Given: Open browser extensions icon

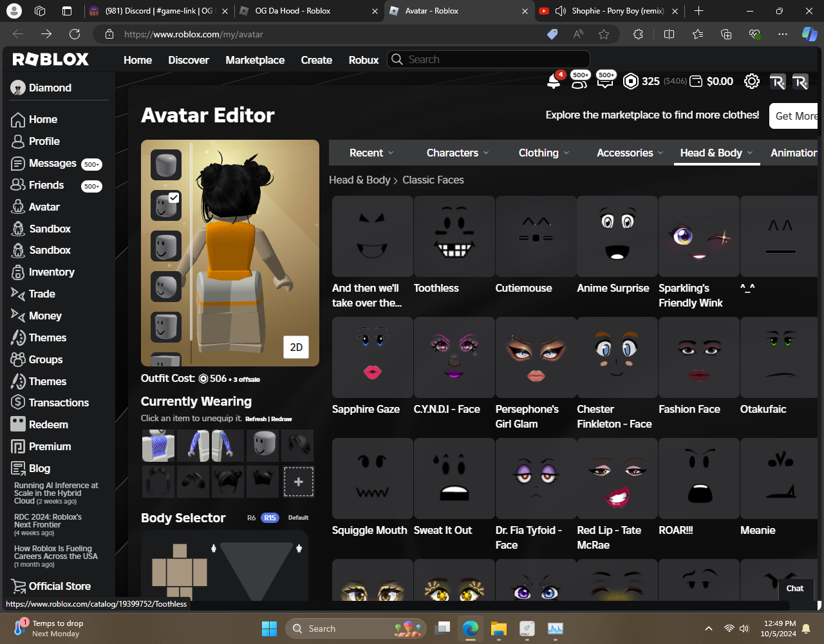Looking at the screenshot, I should pyautogui.click(x=638, y=34).
